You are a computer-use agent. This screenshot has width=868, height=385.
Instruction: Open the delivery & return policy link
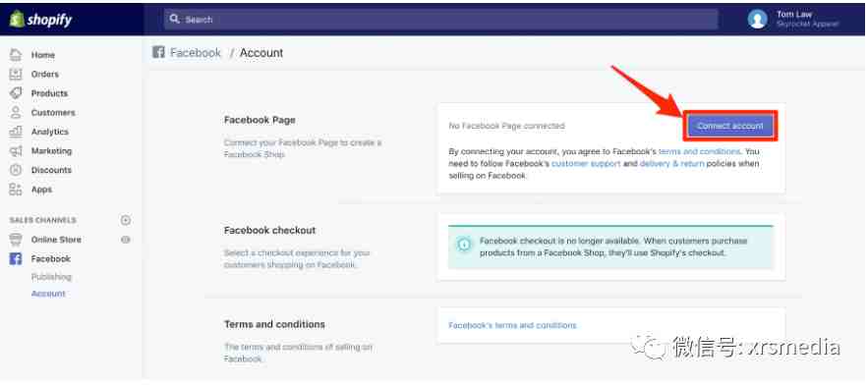(671, 164)
